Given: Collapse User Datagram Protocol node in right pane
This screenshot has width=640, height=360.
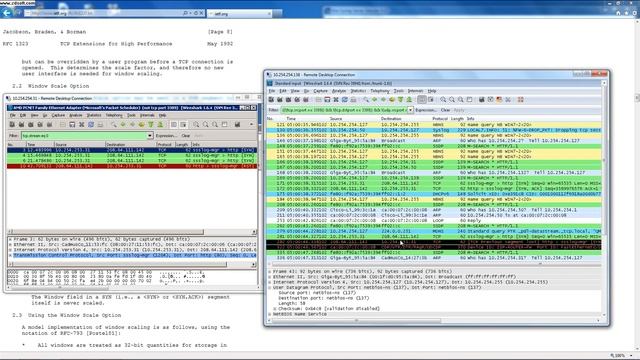Looking at the screenshot, I should (270, 287).
